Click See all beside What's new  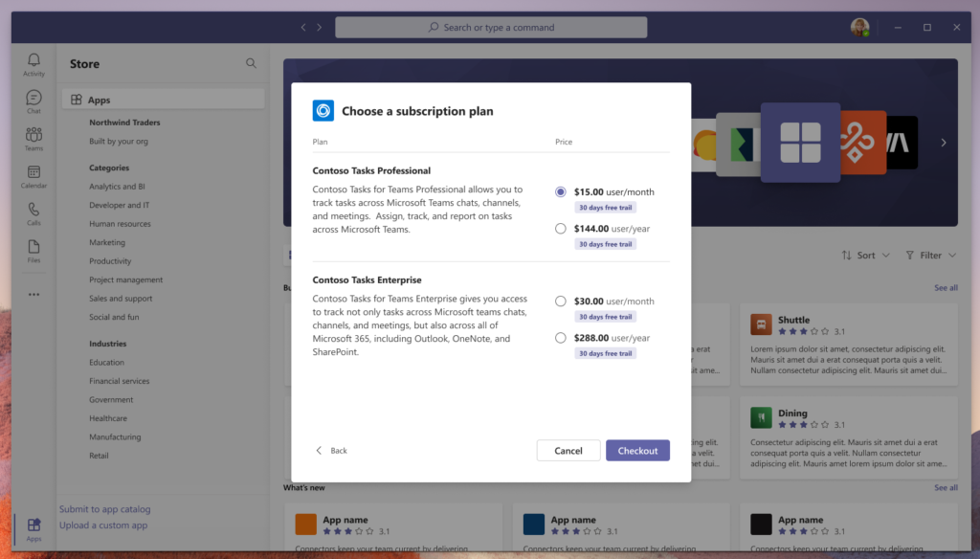click(946, 488)
